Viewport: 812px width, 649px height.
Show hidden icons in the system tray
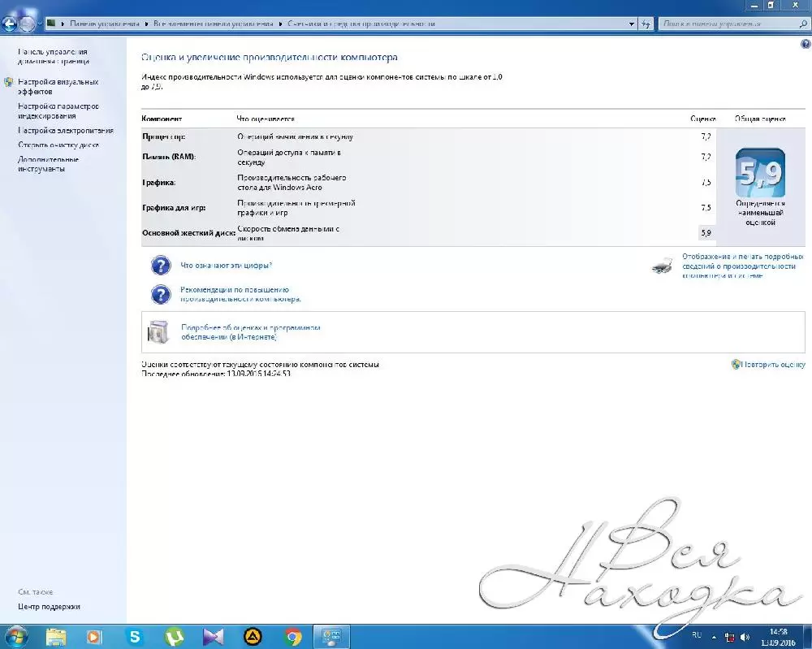pos(714,637)
